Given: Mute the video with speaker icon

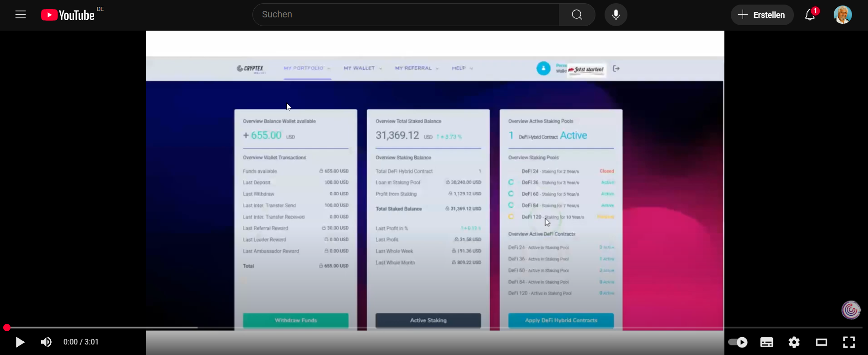Looking at the screenshot, I should [46, 342].
